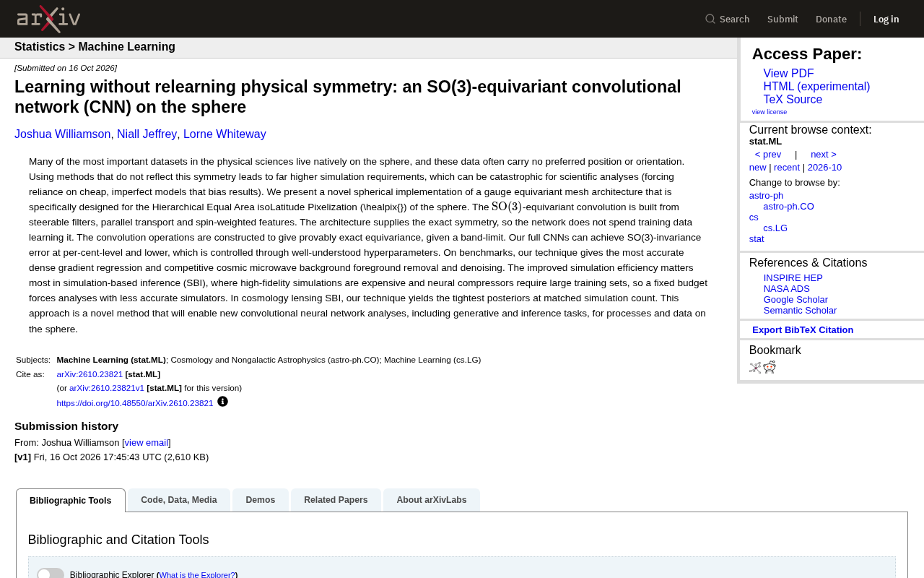Screen dimensions: 924x578
Task: Toggle the Bibliographic Explorer switch
Action: [x=51, y=574]
